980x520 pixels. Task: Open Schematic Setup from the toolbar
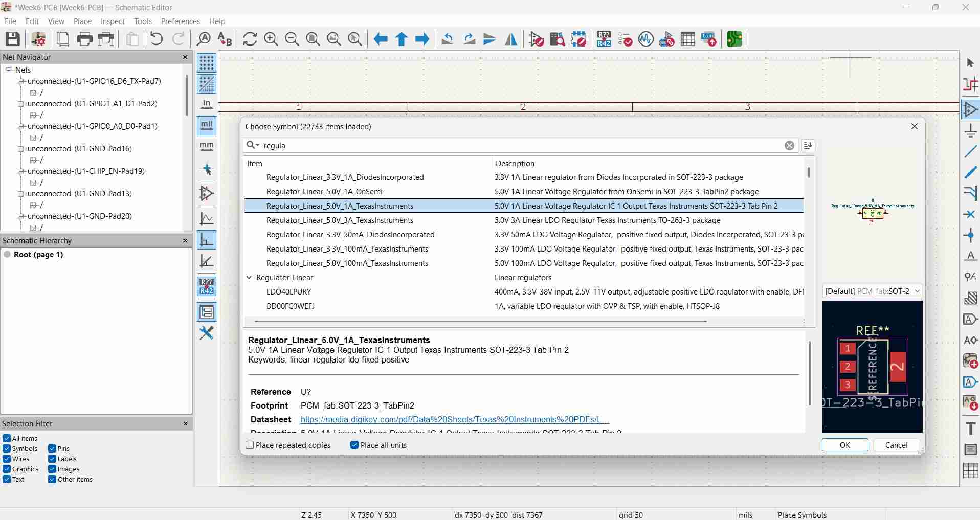38,39
